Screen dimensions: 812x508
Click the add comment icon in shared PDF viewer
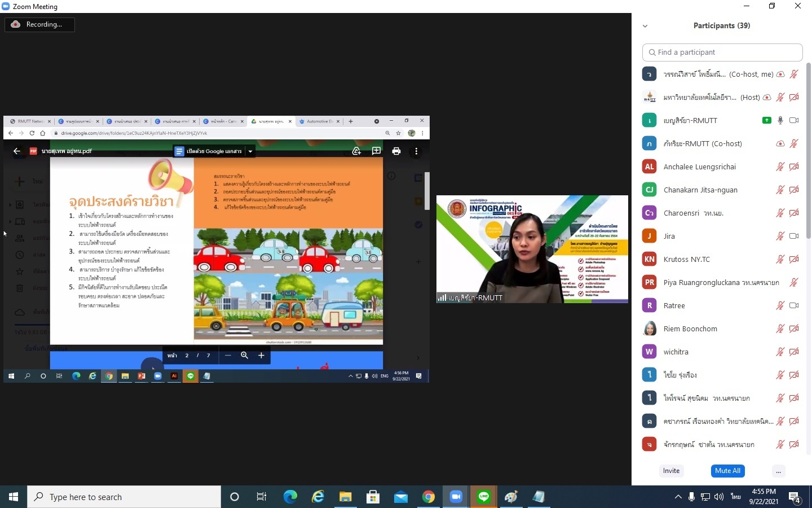pos(376,151)
